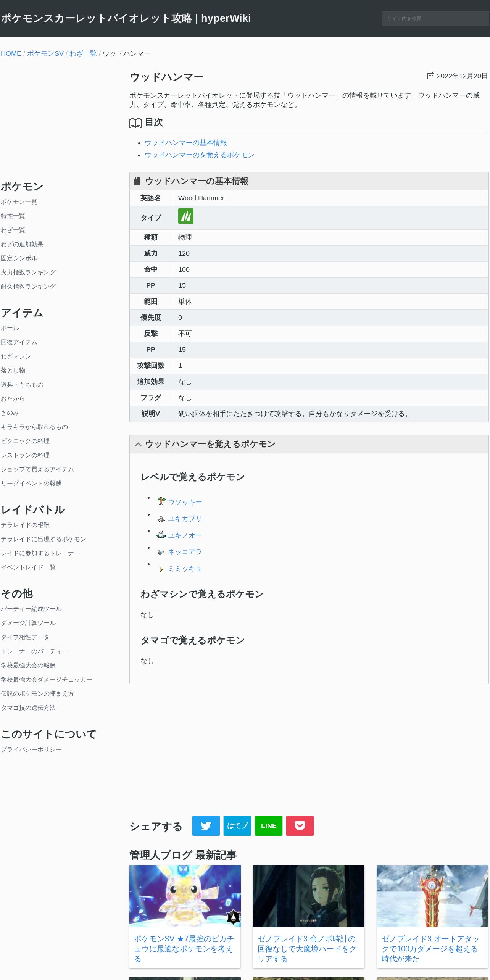Open 回復アイテム in sidebar
Screen dimensions: 490x980
[x=19, y=342]
